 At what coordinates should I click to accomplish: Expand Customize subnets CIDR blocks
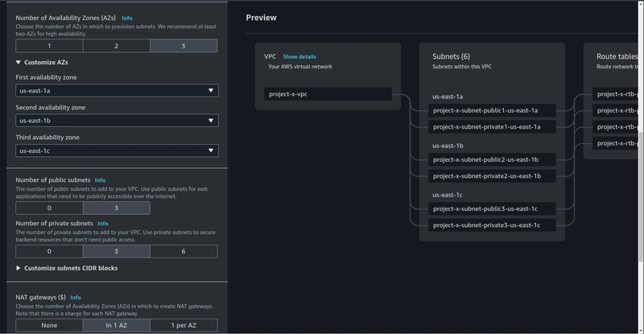[x=67, y=268]
